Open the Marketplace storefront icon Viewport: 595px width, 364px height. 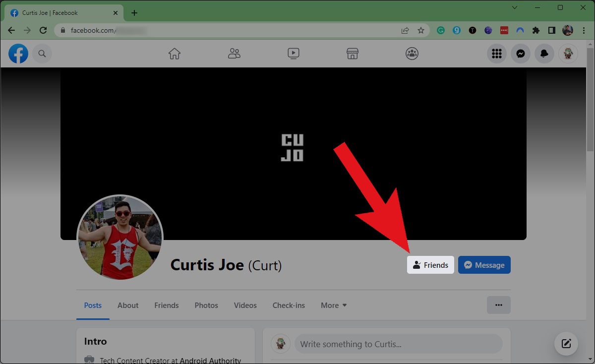click(x=353, y=54)
